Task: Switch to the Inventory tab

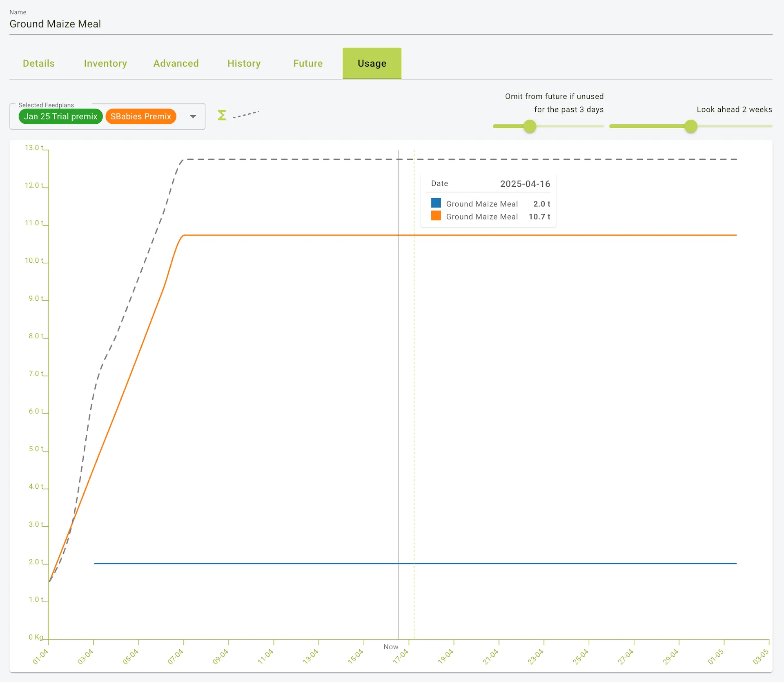Action: pyautogui.click(x=105, y=63)
